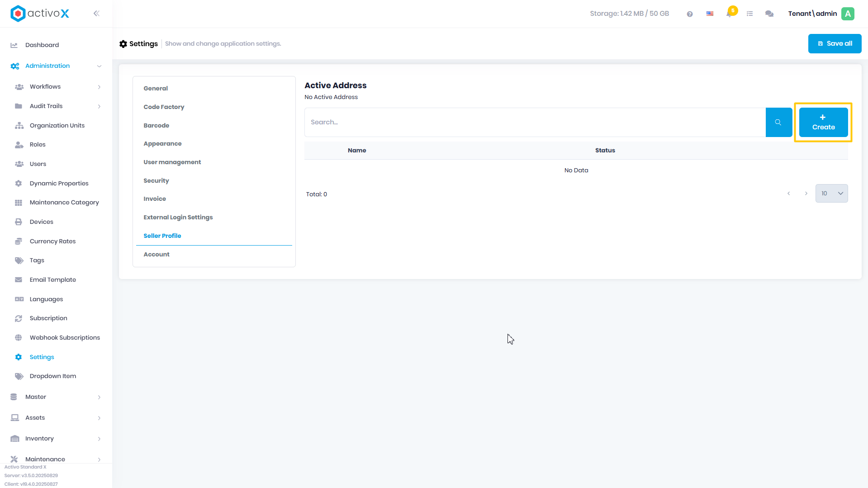Click the Organization Units sitemap icon

pos(19,126)
